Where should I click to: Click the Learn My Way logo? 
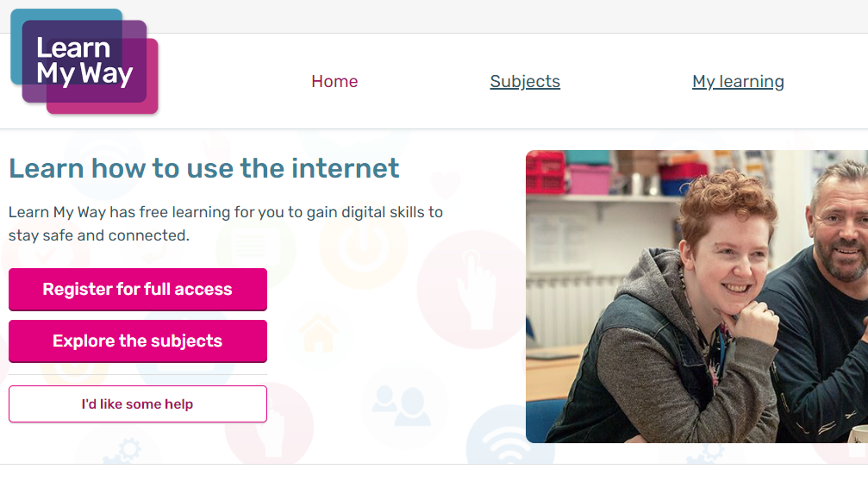[84, 61]
